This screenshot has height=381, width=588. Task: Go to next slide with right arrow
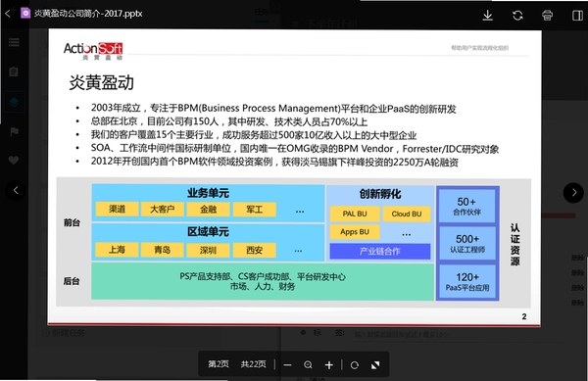573,193
